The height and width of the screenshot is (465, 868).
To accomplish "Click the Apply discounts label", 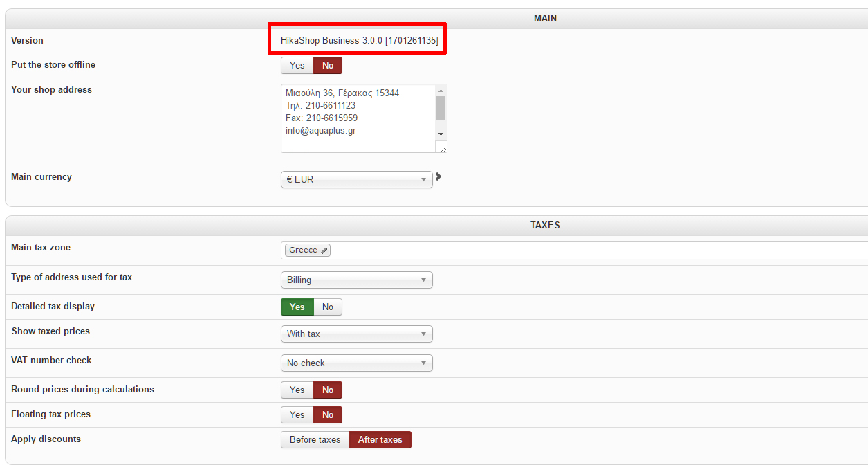I will point(46,439).
